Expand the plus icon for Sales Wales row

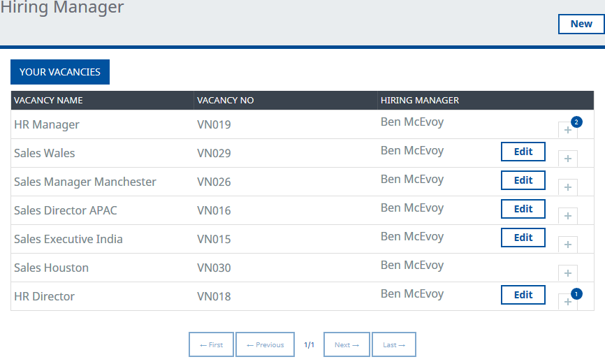(x=567, y=159)
